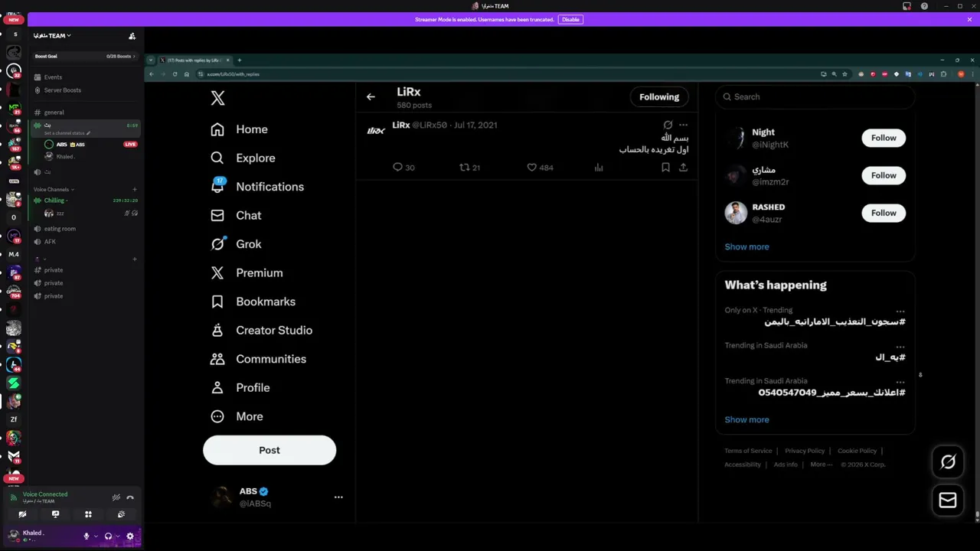Open Communities in the X sidebar
980x551 pixels.
coord(259,359)
